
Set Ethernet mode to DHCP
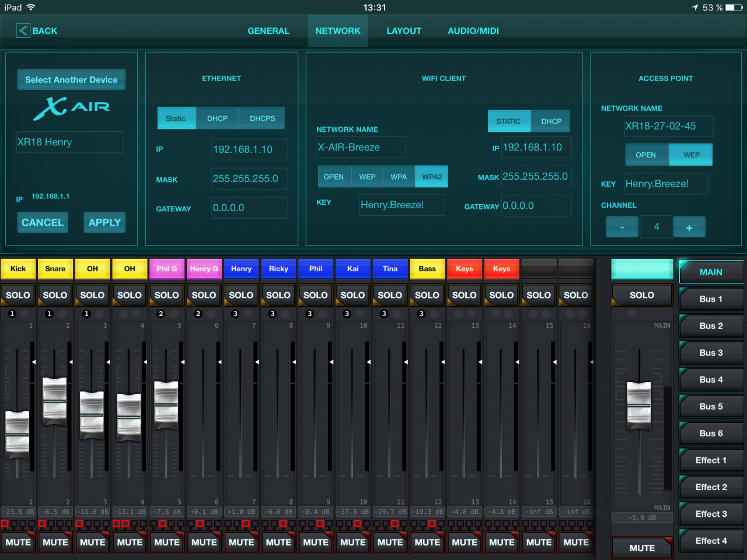(x=217, y=118)
